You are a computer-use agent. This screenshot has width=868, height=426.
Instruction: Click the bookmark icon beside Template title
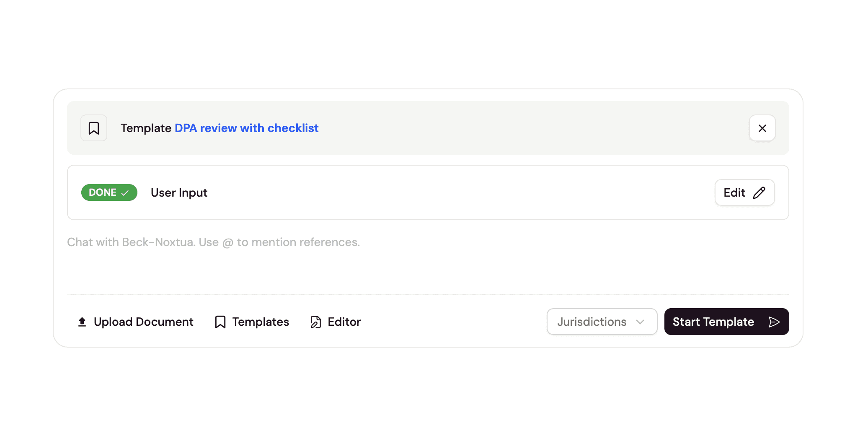click(94, 128)
